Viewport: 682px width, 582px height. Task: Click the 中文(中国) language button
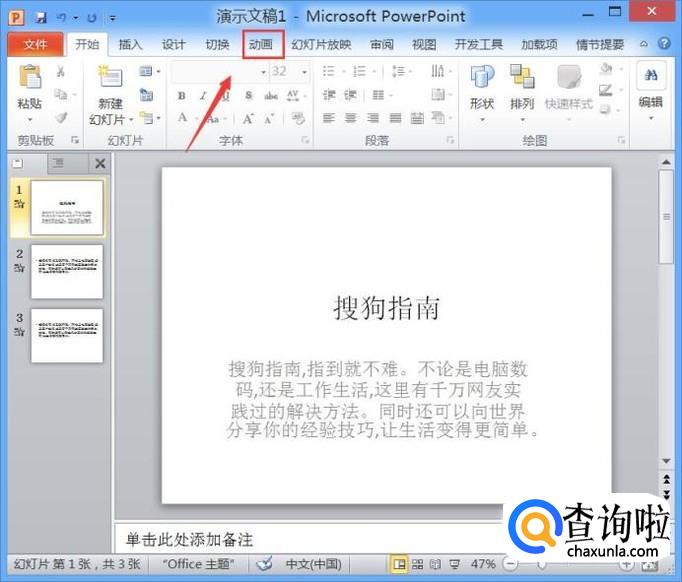313,564
